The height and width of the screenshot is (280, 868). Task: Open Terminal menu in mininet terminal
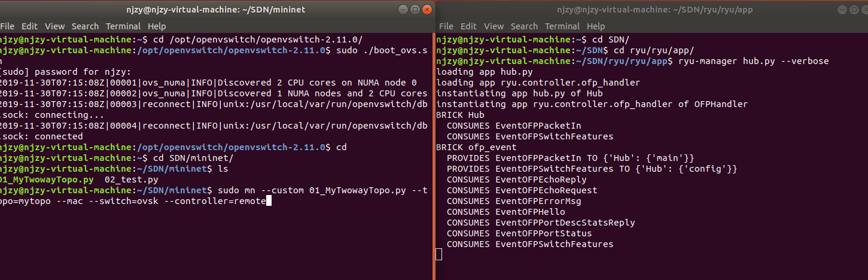click(x=124, y=26)
